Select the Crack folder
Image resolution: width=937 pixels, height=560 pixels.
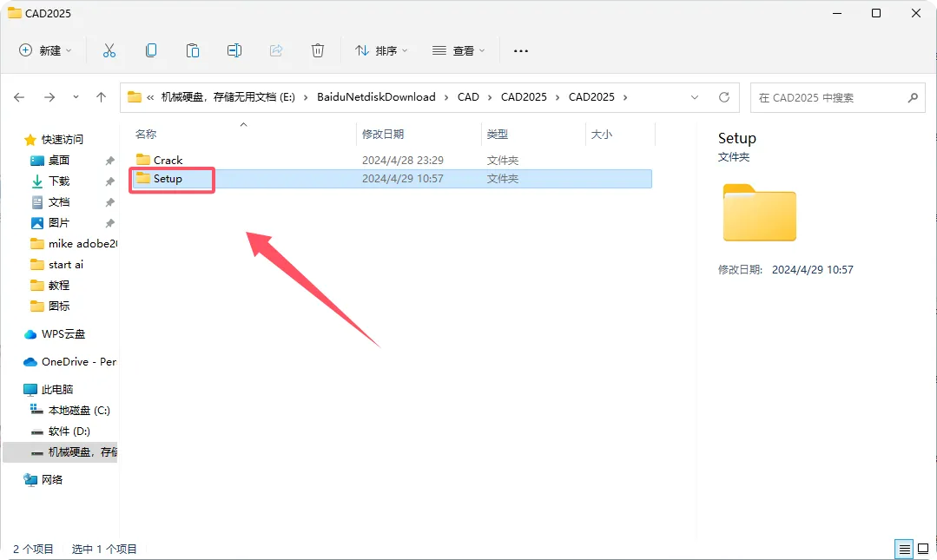168,160
